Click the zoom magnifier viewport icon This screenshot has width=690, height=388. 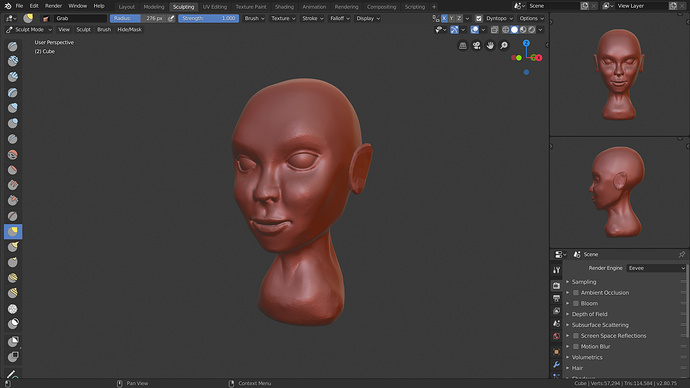coord(504,45)
